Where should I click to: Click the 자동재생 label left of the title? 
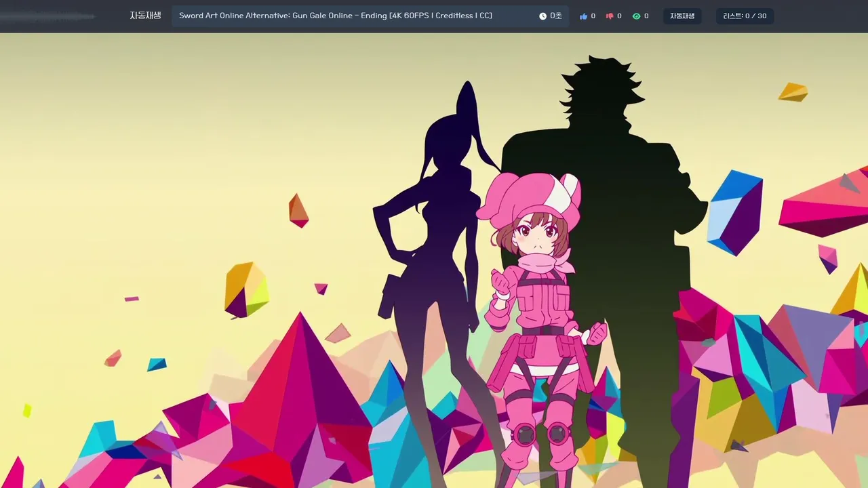pos(145,16)
